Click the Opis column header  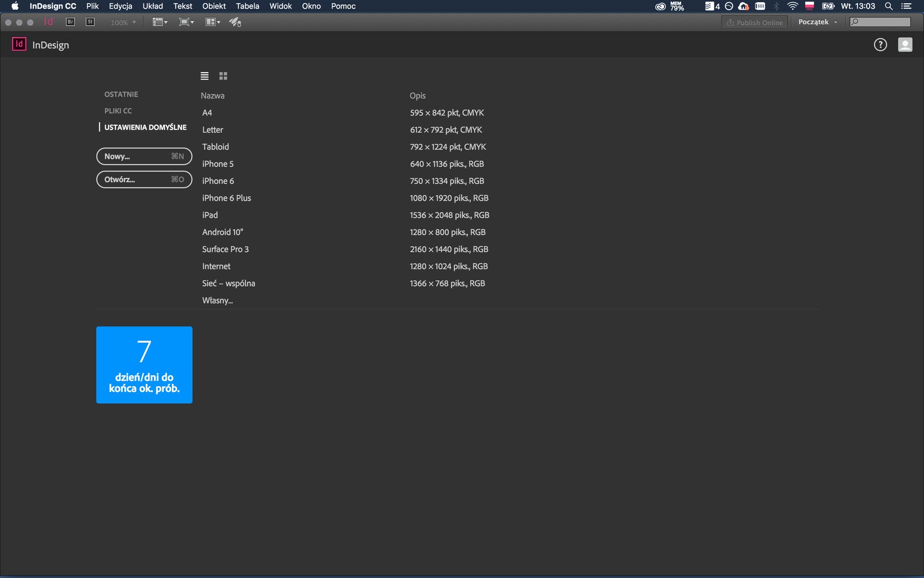(417, 96)
